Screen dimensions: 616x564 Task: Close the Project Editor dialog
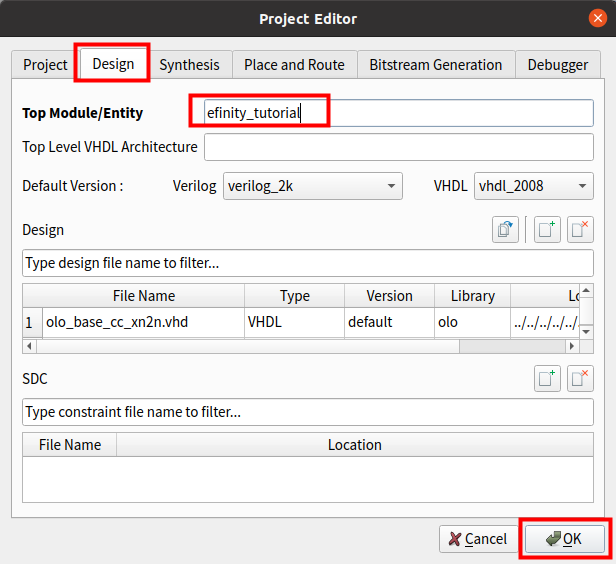click(598, 18)
